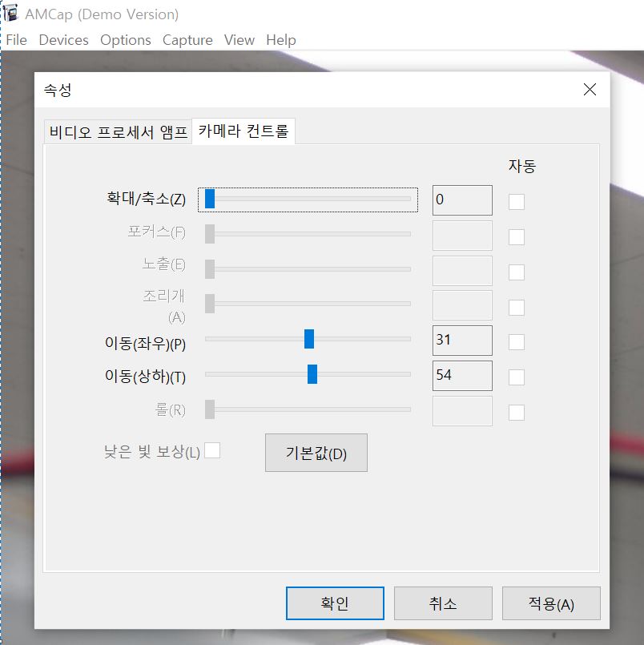Image resolution: width=644 pixels, height=645 pixels.
Task: Click the disabled 노출(E) slider
Action: pos(308,269)
